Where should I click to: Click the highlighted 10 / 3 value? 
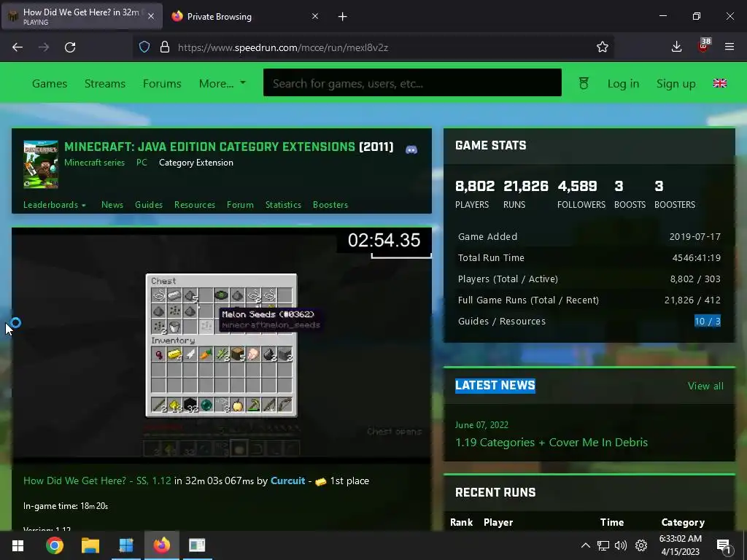click(708, 322)
